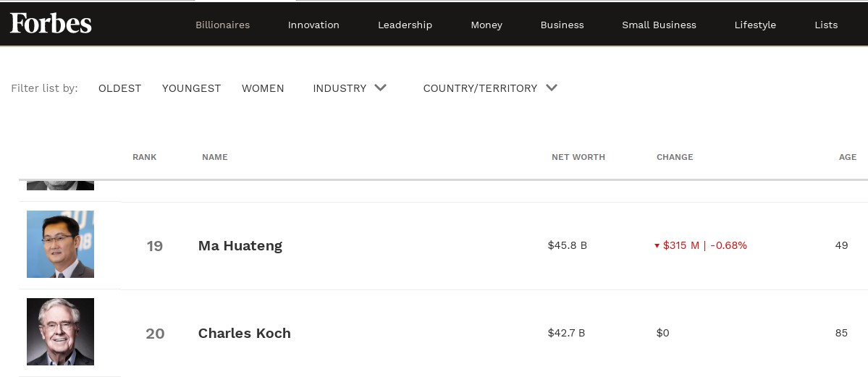Filter the list by WOMEN

click(263, 88)
